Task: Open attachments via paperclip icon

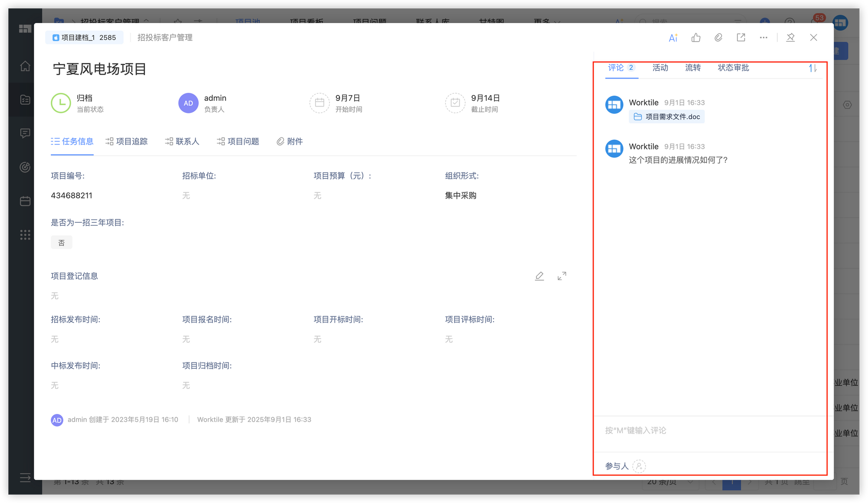Action: pyautogui.click(x=718, y=38)
